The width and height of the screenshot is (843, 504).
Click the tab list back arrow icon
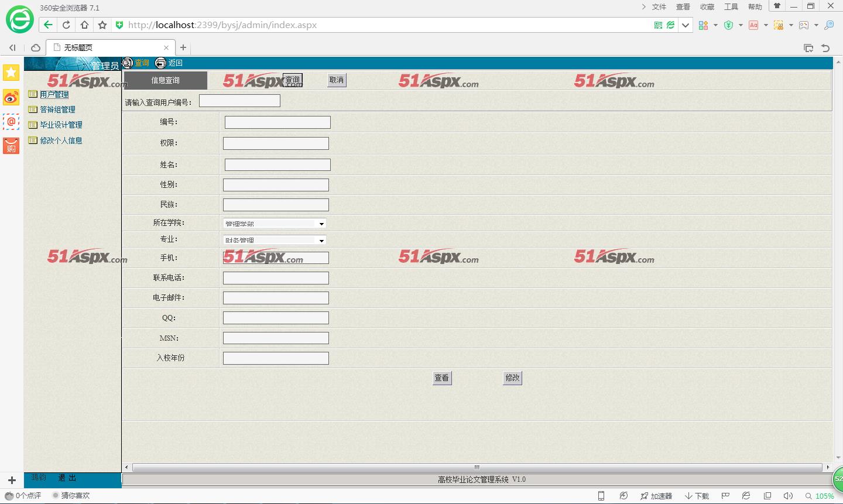(x=12, y=47)
